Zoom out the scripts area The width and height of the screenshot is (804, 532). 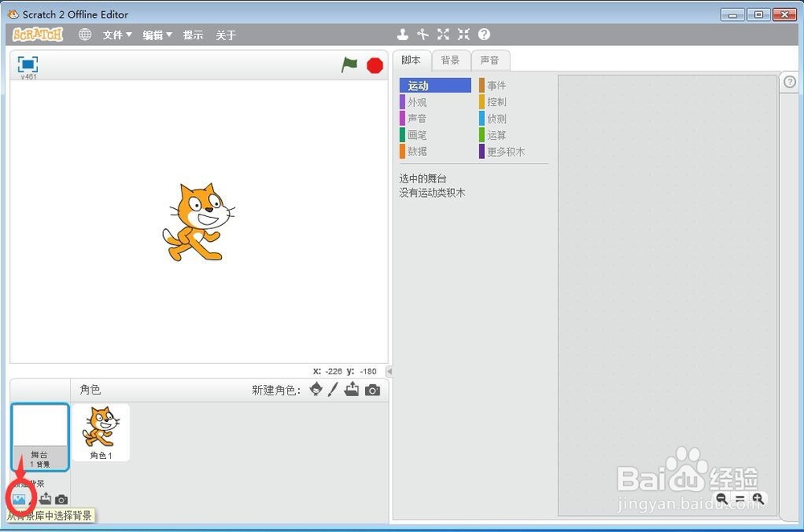click(721, 499)
